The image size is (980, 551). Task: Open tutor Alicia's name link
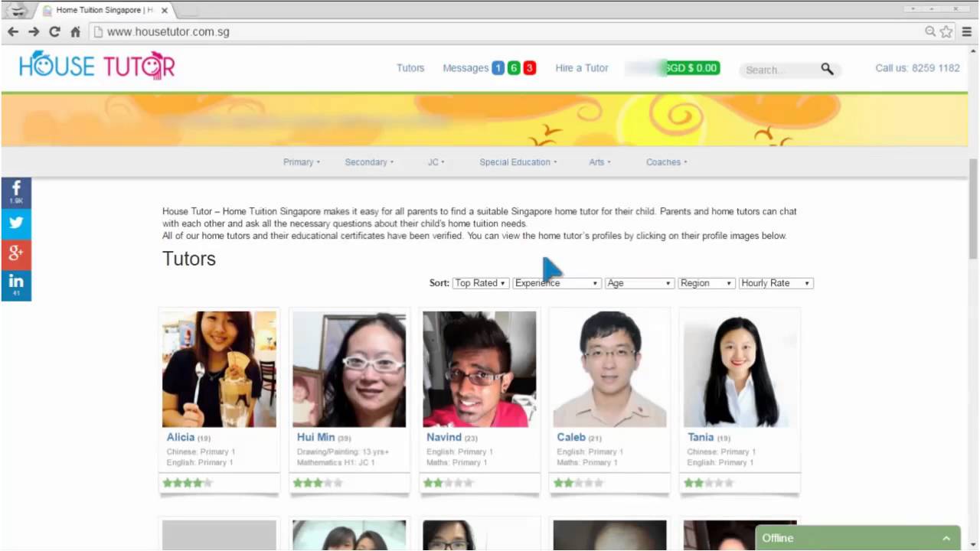point(181,437)
